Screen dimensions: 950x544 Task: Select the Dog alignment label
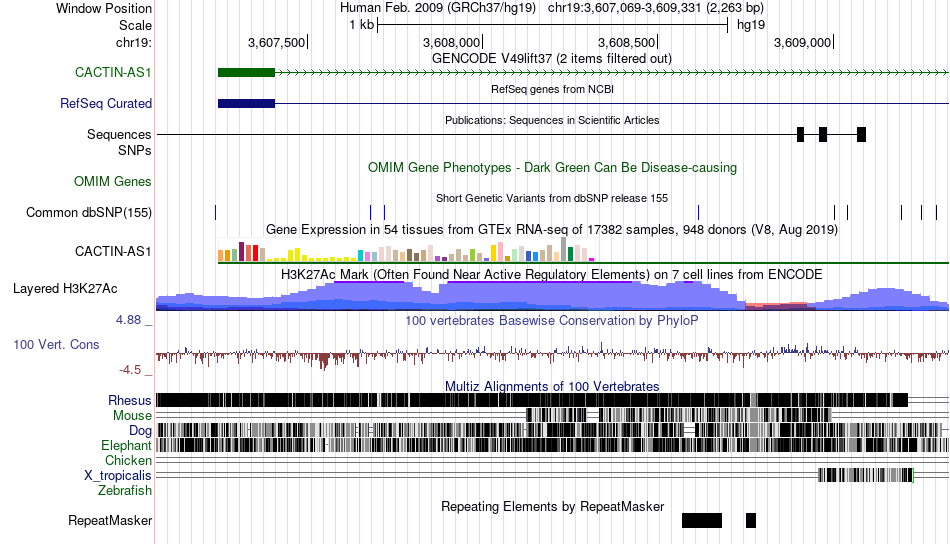click(x=140, y=431)
